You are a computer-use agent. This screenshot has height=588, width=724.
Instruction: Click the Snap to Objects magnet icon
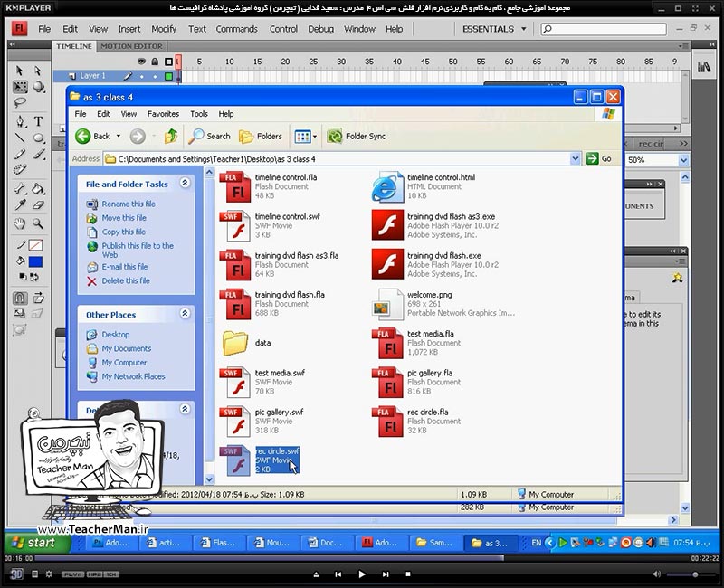tap(19, 299)
